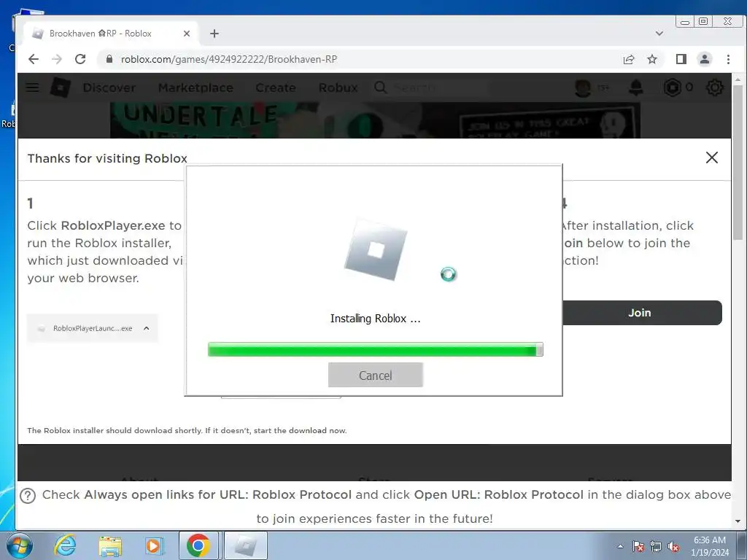This screenshot has width=747, height=560.
Task: Click the Roblox user avatar
Action: click(583, 87)
